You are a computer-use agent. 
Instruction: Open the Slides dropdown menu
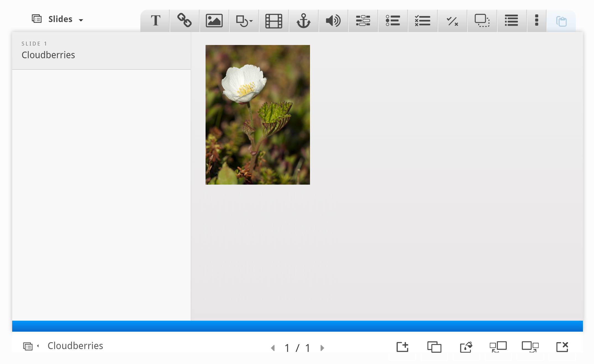[57, 19]
